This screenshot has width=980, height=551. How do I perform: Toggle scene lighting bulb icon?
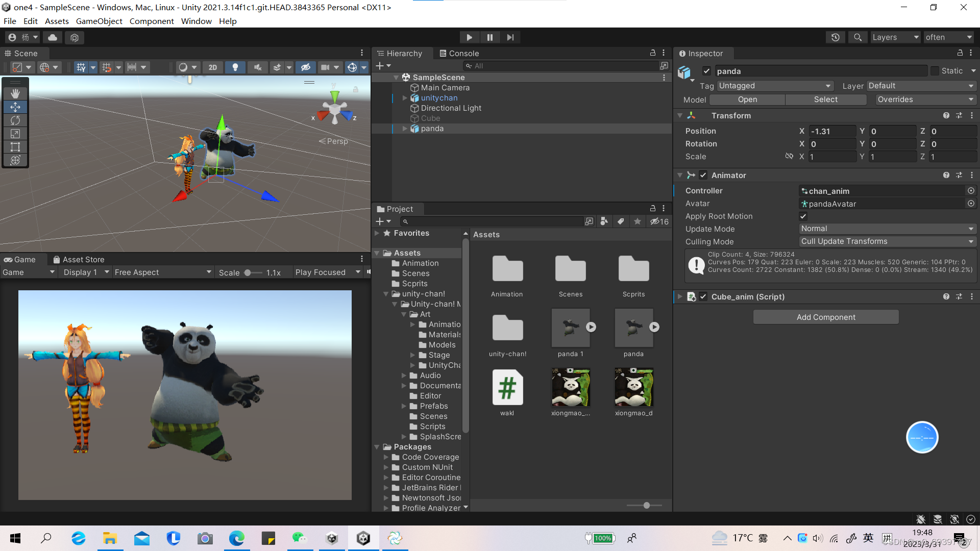click(x=235, y=67)
